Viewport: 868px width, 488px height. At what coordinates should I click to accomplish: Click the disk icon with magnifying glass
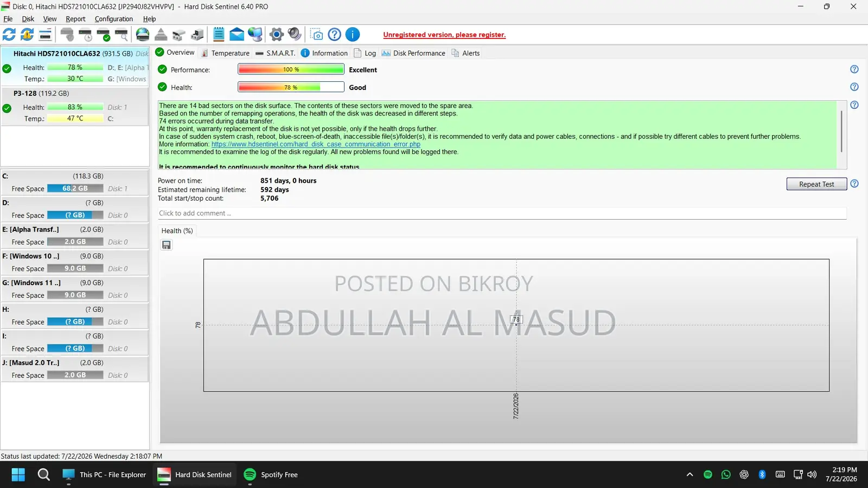[122, 35]
